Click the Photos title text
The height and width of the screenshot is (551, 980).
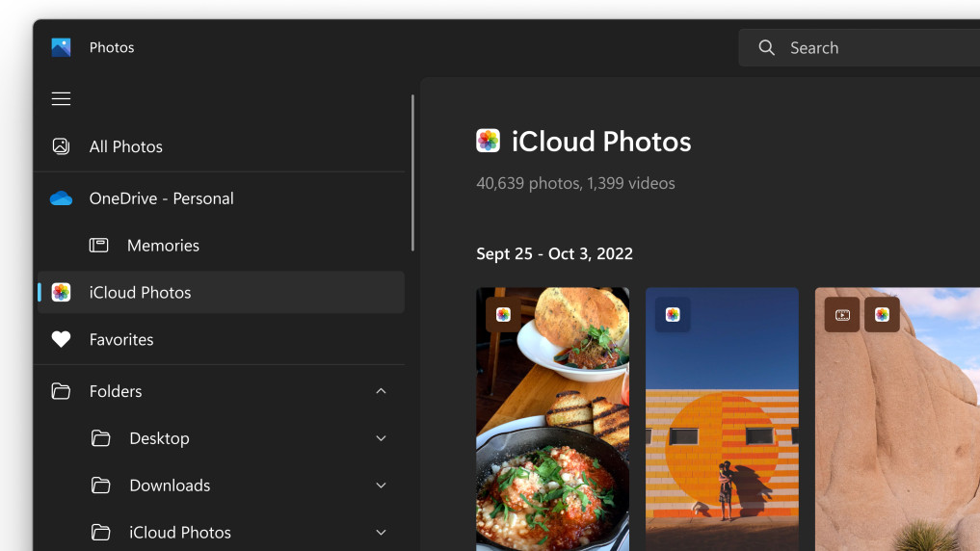112,47
